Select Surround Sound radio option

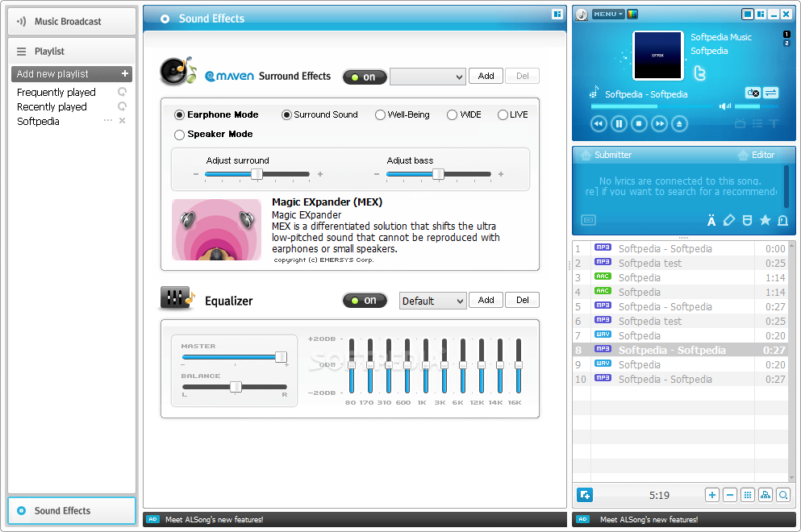click(286, 115)
